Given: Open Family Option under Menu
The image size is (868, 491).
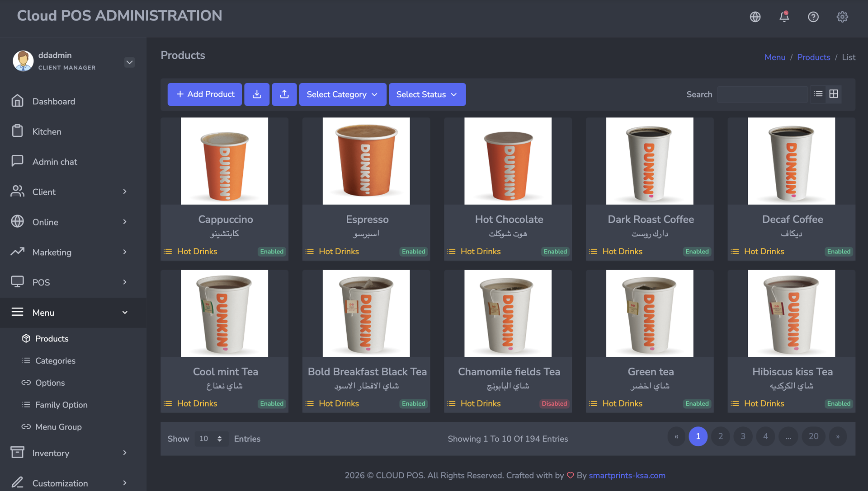Looking at the screenshot, I should pyautogui.click(x=61, y=405).
